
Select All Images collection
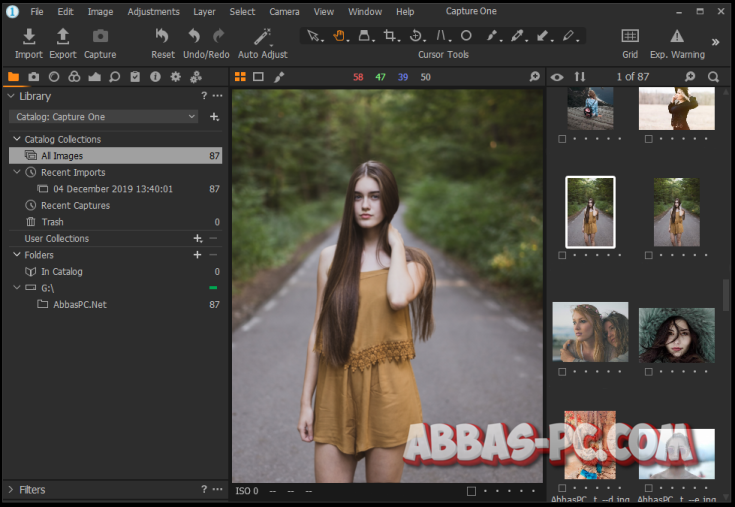click(62, 156)
